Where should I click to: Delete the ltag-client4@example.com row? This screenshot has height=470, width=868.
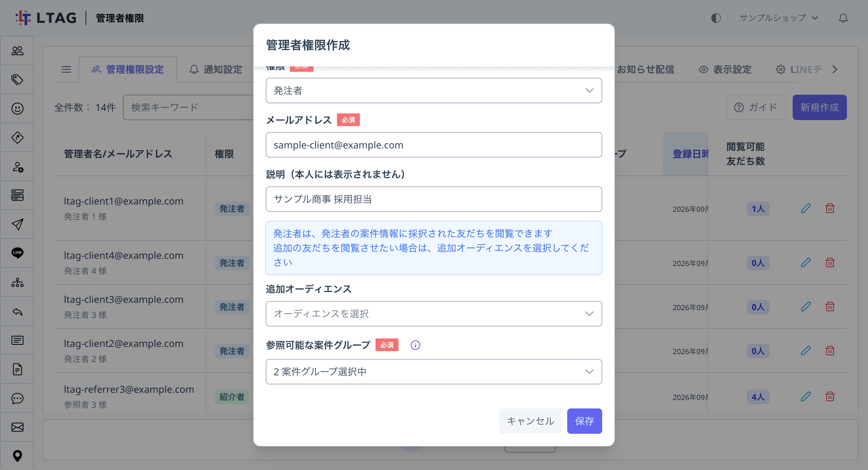tap(830, 263)
